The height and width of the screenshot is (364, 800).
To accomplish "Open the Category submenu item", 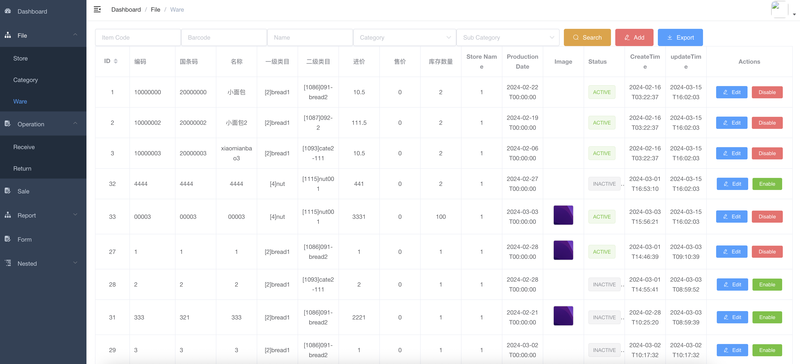I will (x=43, y=80).
